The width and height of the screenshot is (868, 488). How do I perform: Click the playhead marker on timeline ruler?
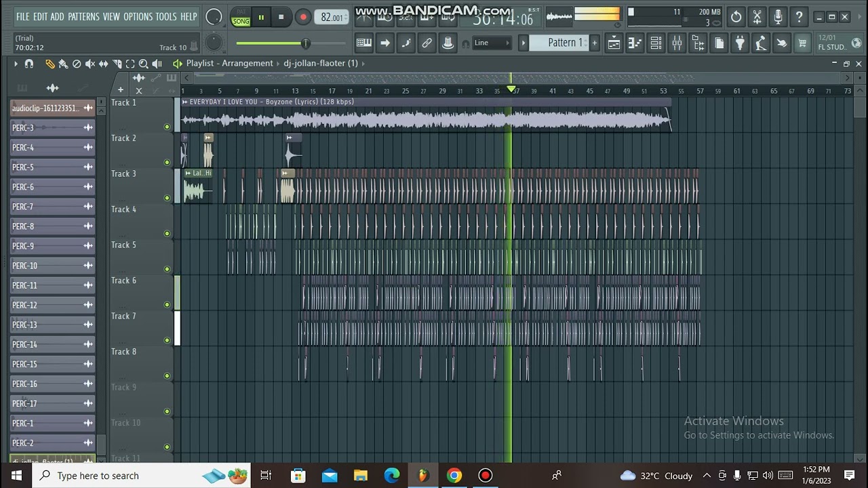(x=511, y=89)
